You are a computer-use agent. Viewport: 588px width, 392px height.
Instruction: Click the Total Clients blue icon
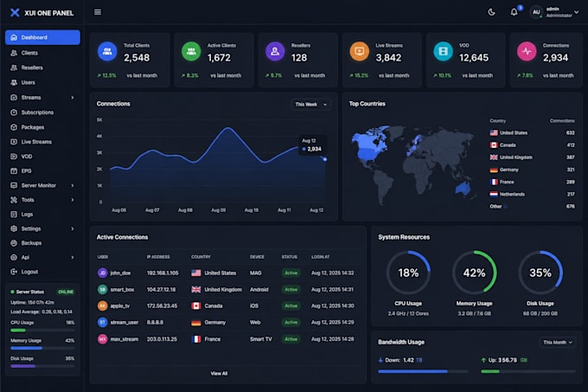(x=107, y=51)
